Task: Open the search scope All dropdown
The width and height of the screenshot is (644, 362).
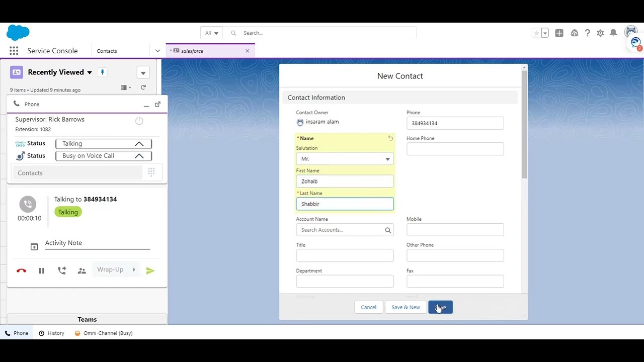Action: 211,33
